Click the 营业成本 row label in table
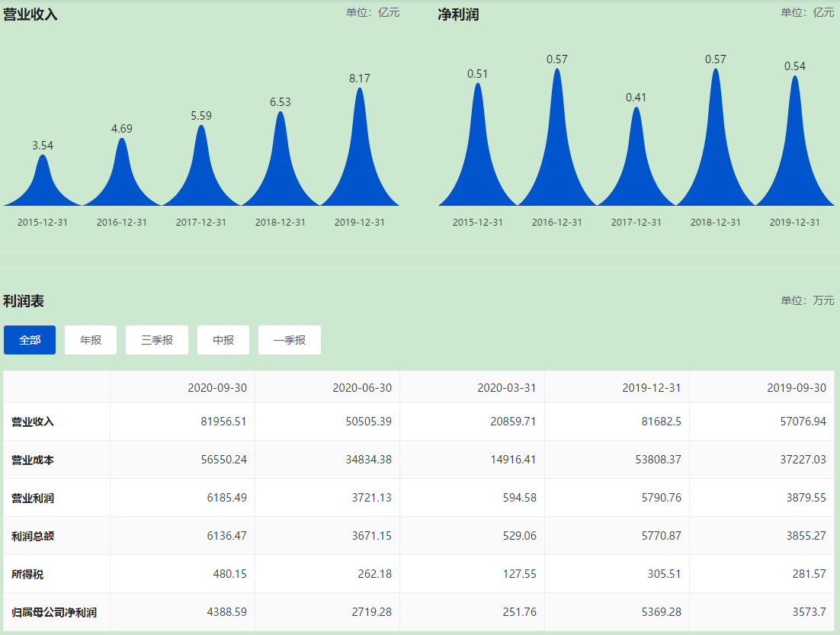The height and width of the screenshot is (635, 840). pos(33,460)
